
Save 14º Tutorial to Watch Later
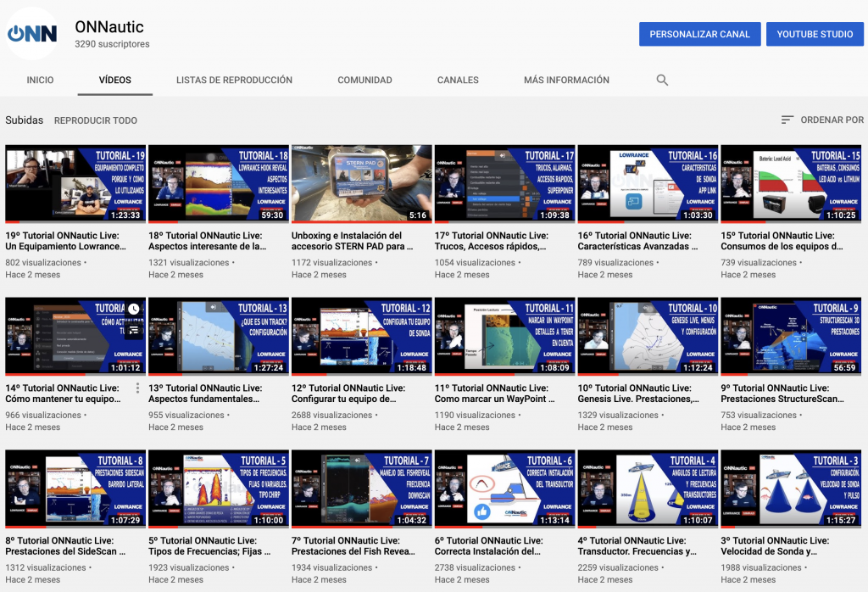(x=134, y=310)
